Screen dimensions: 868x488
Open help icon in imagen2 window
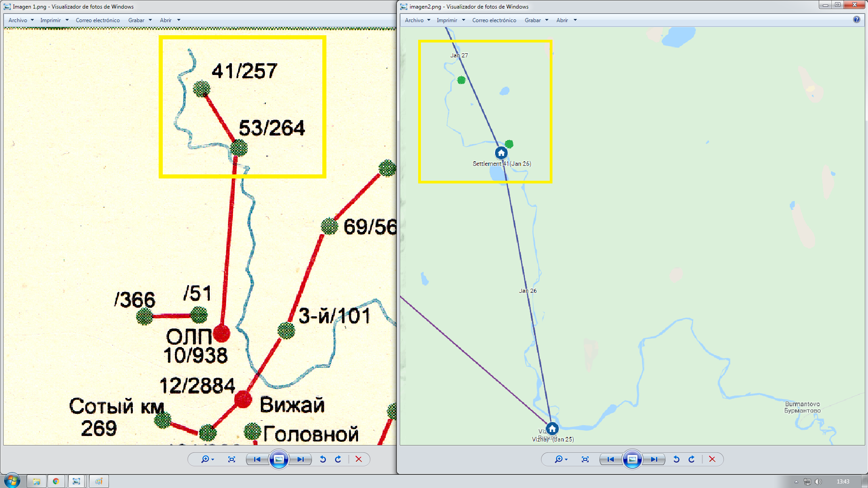tap(856, 19)
